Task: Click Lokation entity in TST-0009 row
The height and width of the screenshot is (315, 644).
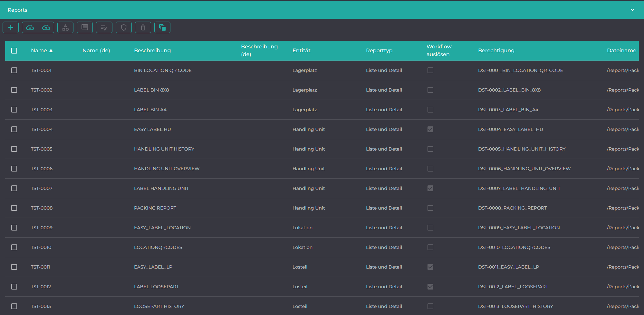Action: [x=303, y=228]
